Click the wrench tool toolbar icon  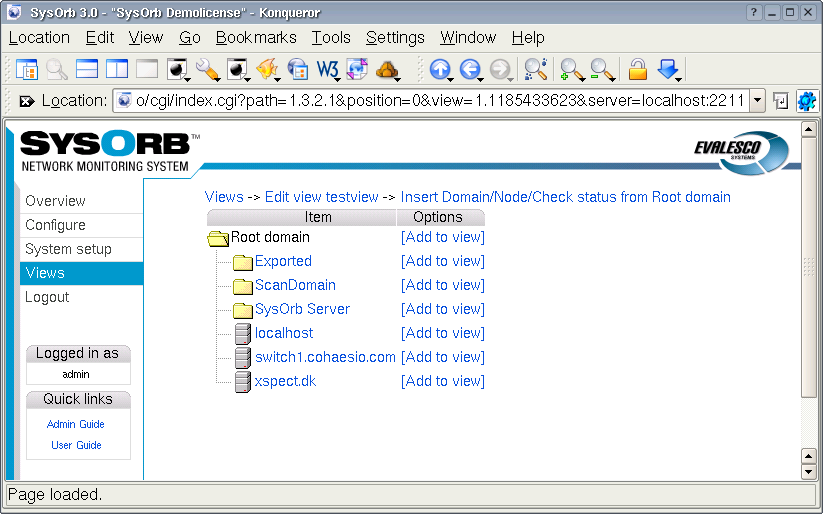pos(207,69)
